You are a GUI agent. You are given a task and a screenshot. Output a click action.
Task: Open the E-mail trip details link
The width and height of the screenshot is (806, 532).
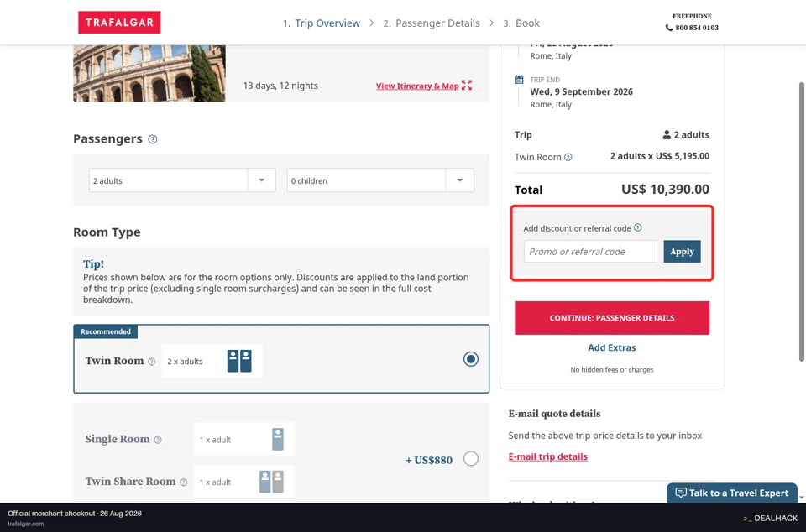(548, 456)
